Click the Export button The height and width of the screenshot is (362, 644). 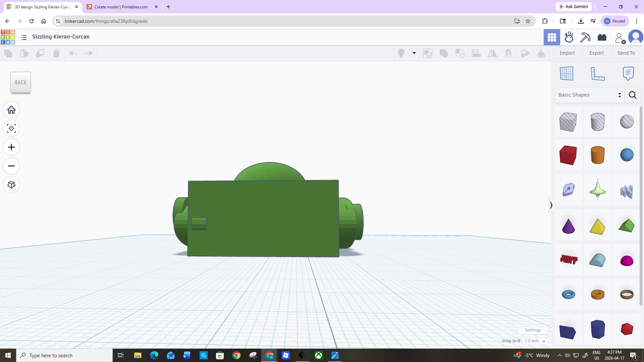click(x=596, y=53)
